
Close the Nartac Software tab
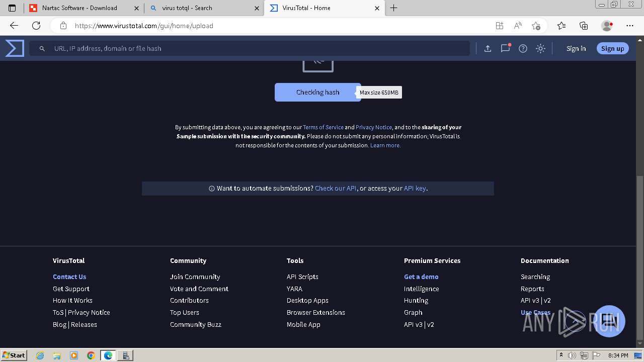click(136, 8)
